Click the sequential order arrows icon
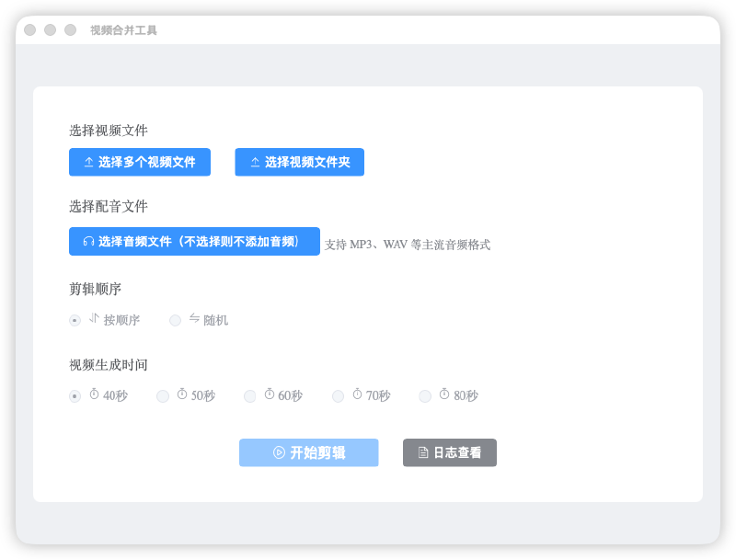 click(94, 318)
